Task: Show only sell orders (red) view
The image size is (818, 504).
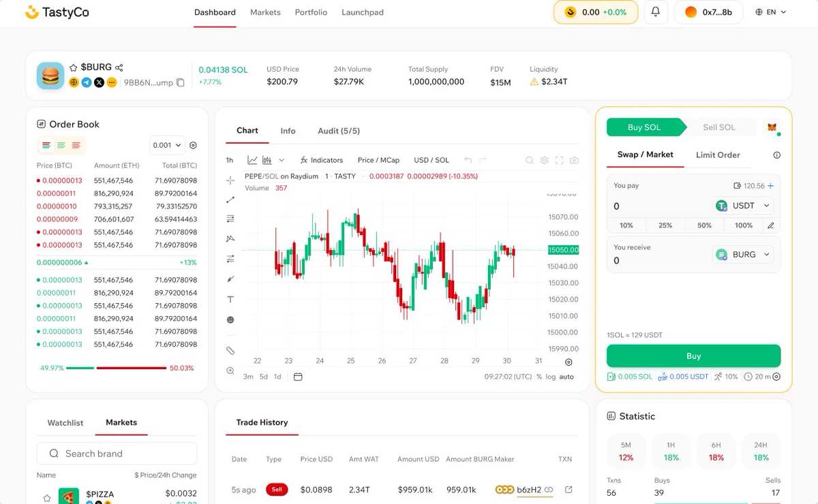Action: pos(76,145)
